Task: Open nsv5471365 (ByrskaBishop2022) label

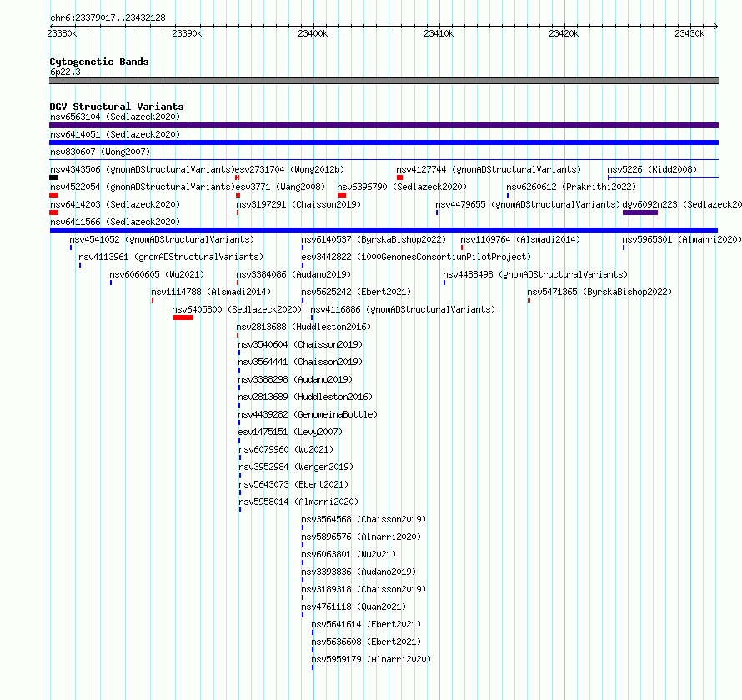Action: 599,292
